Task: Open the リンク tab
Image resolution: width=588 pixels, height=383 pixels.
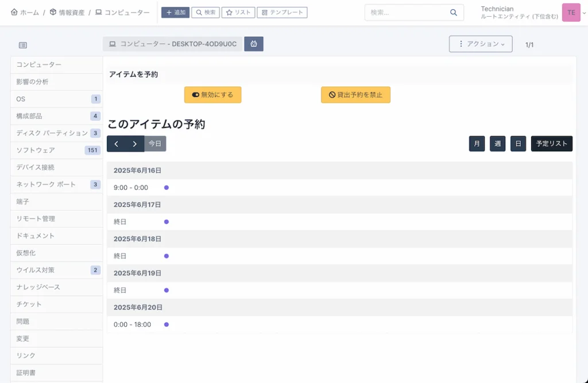Action: tap(57, 355)
